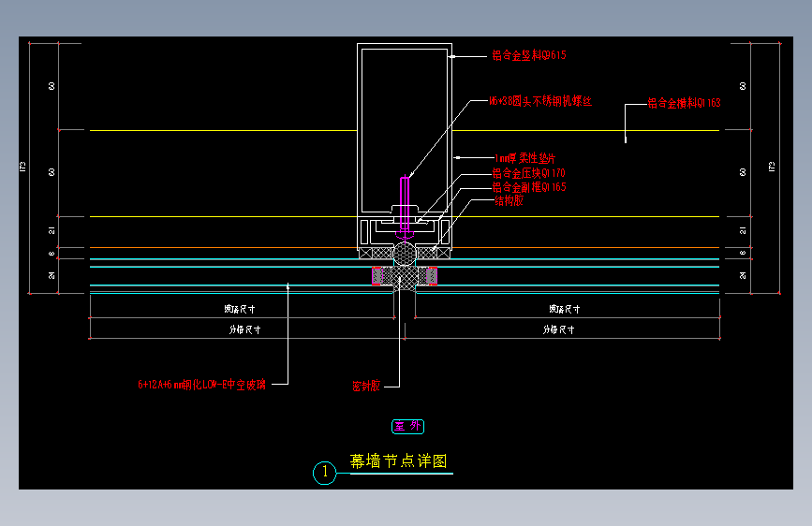The width and height of the screenshot is (812, 526).
Task: Click the boxed 室外 marker
Action: click(x=407, y=427)
